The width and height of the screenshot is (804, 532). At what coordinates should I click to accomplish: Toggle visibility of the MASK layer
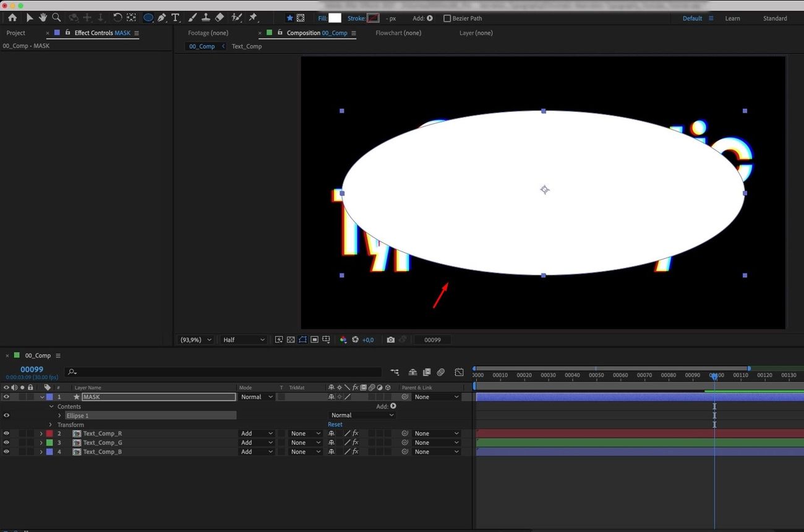coord(6,397)
